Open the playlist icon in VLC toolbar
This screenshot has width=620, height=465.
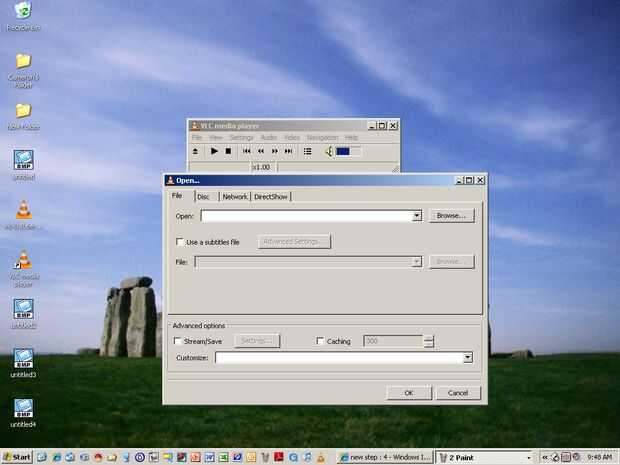click(307, 151)
